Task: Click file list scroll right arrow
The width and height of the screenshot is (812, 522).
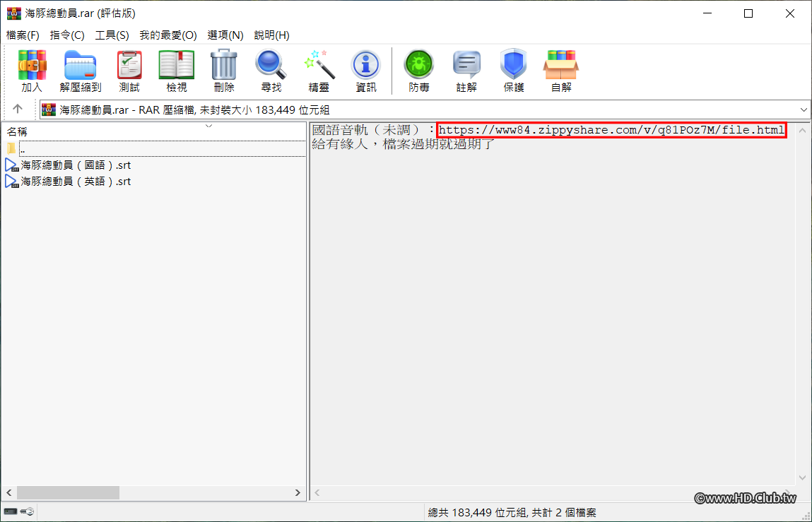Action: pos(298,492)
